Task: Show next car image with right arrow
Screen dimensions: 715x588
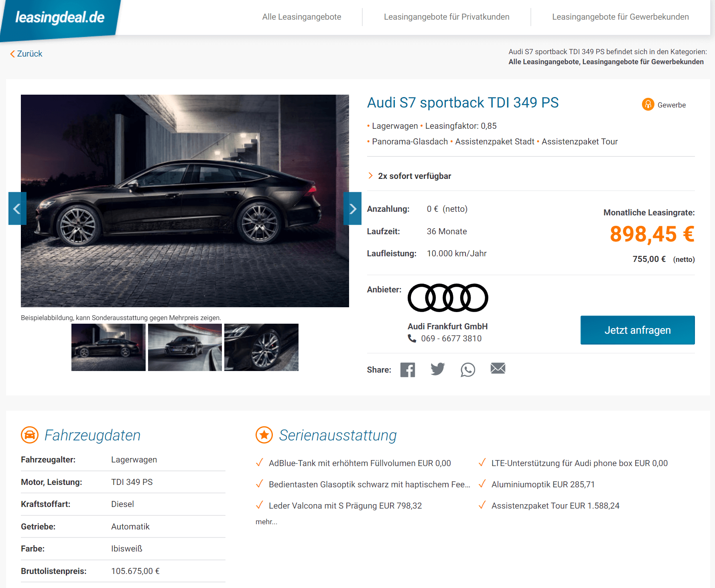Action: [352, 209]
